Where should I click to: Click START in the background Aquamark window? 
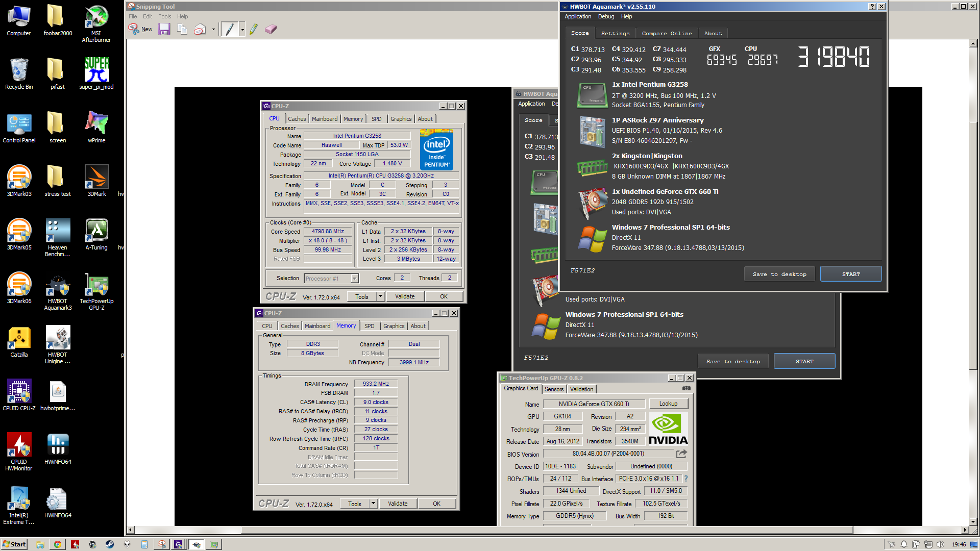click(804, 361)
